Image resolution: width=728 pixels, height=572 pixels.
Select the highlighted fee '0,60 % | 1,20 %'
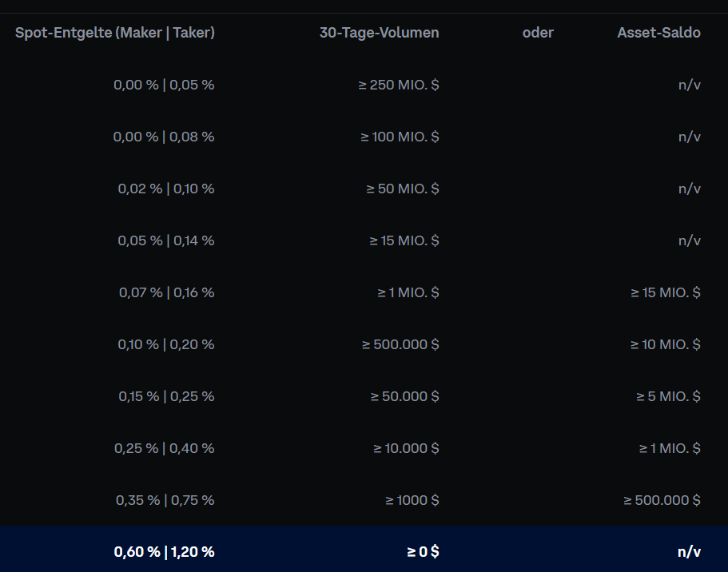coord(165,552)
